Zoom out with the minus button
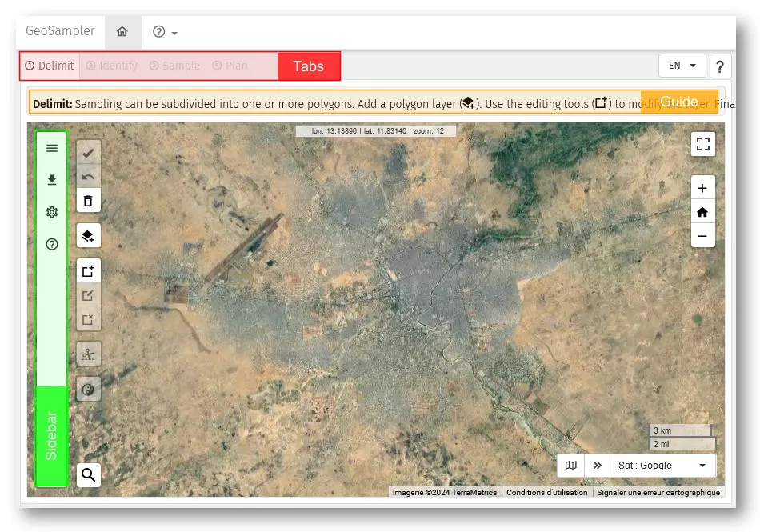 tap(702, 236)
